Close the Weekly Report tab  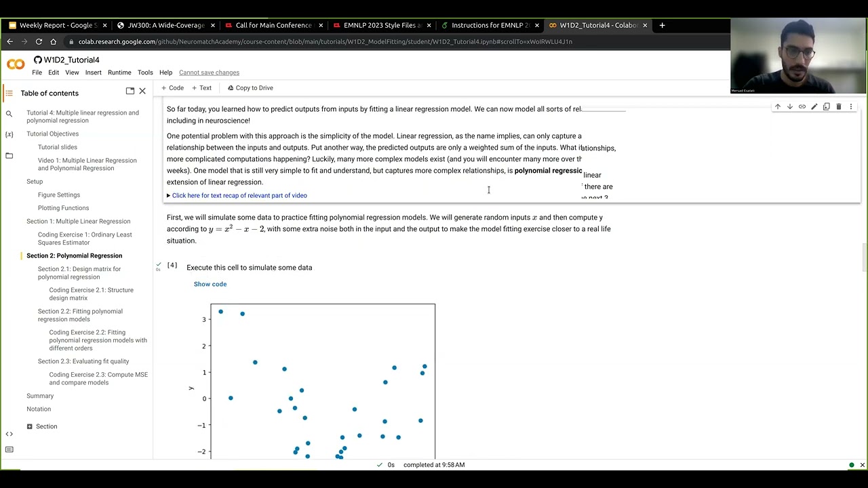104,25
